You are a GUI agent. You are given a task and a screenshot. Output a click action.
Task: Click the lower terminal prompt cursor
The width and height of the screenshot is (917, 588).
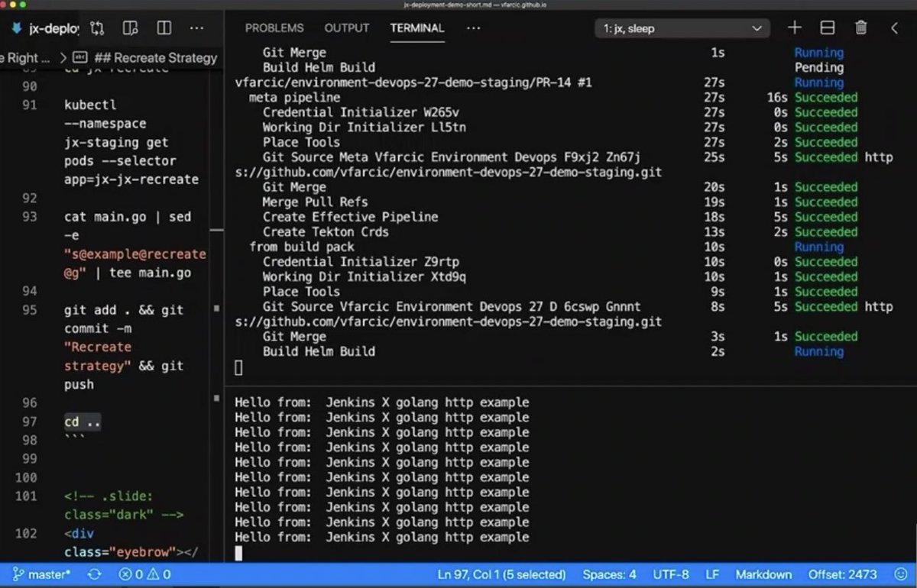point(238,553)
